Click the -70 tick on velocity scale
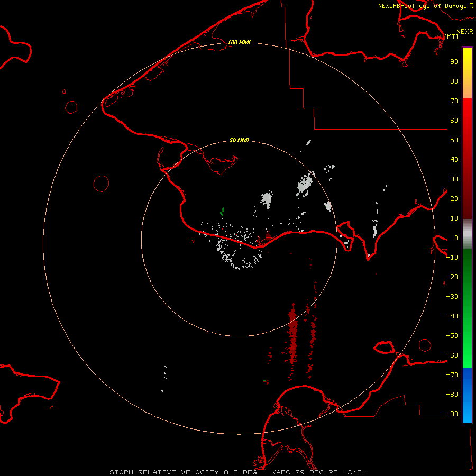476x476 pixels. [452, 375]
